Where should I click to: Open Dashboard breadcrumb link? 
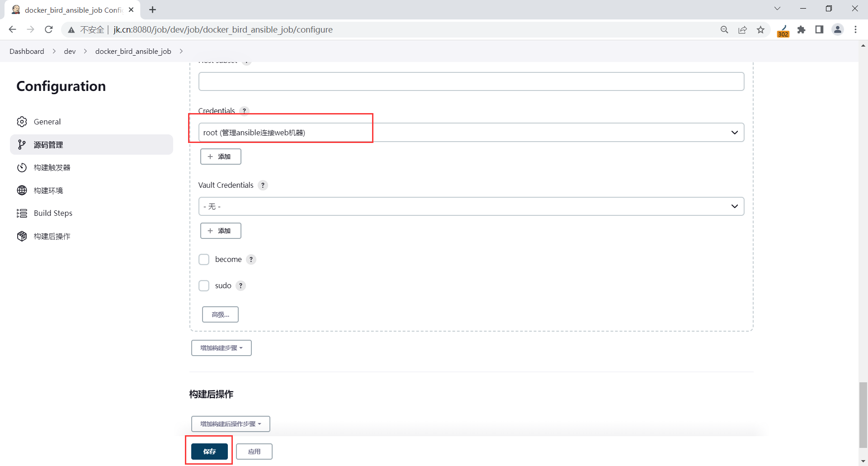[x=27, y=51]
